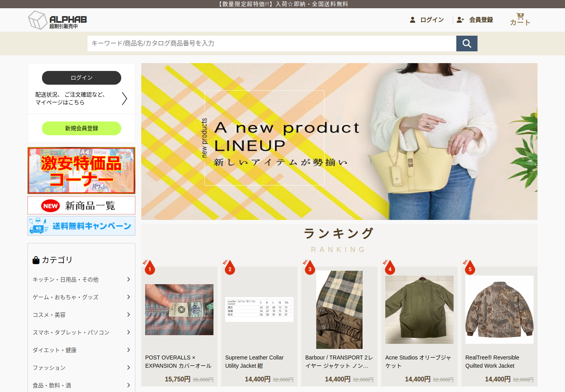The height and width of the screenshot is (392, 565).
Task: Click the No.3 ranking badge
Action: [309, 267]
